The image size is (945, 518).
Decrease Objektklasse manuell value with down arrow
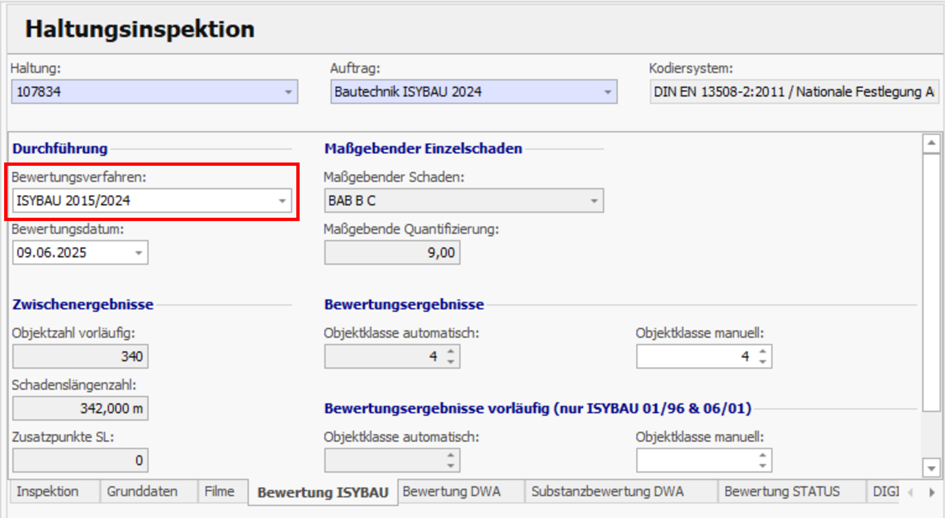[x=763, y=362]
